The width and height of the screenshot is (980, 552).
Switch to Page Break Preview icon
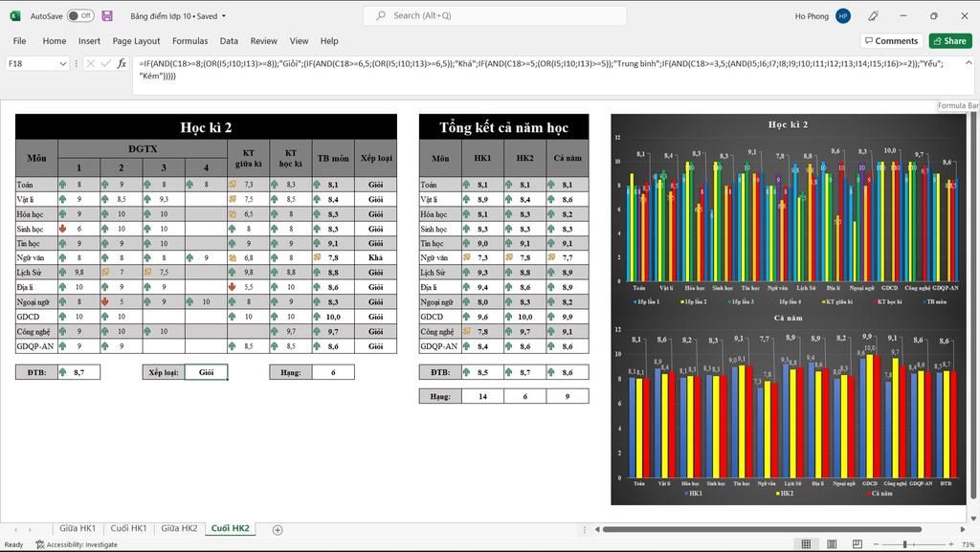coord(857,544)
